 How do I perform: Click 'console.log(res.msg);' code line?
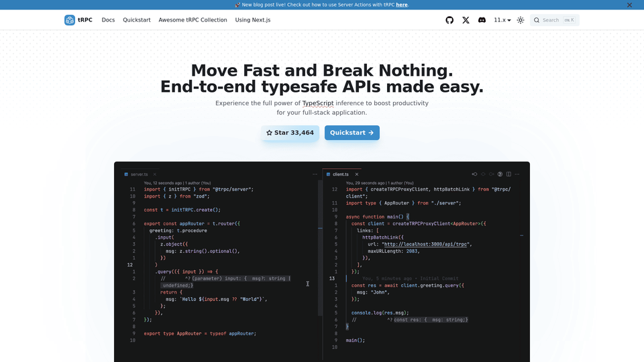click(x=380, y=313)
